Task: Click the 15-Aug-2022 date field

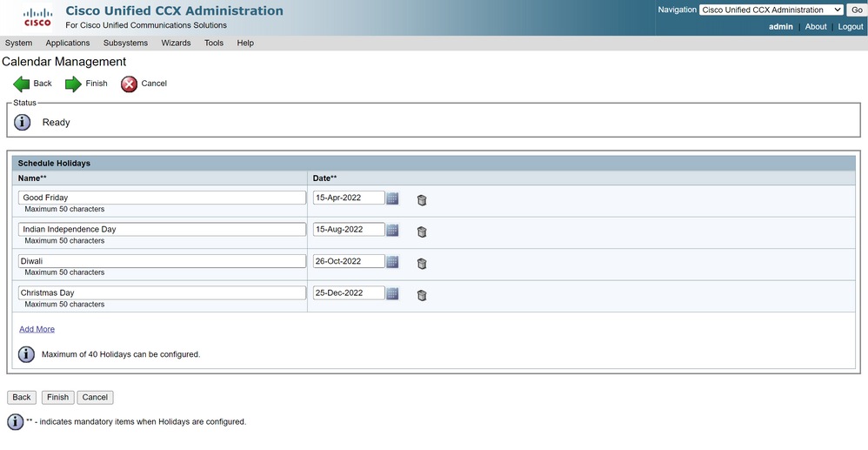Action: [x=349, y=230]
